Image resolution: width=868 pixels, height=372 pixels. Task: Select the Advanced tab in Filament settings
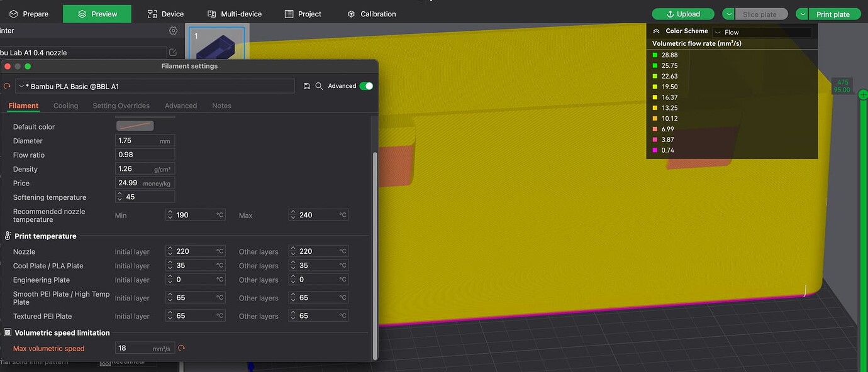[x=181, y=106]
